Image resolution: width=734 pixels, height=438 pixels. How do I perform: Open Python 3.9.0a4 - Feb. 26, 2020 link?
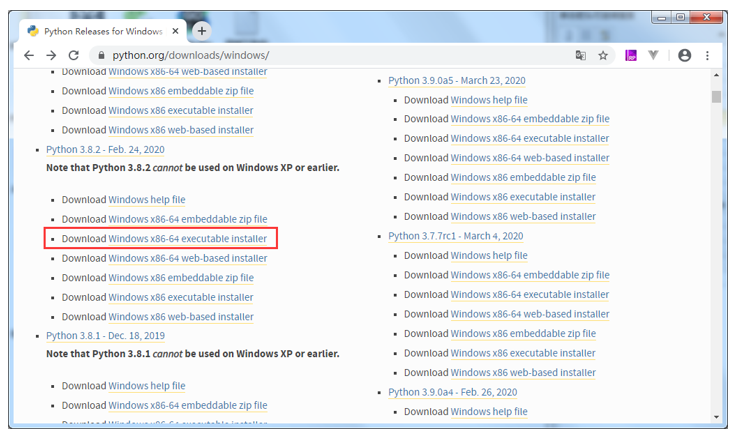453,392
